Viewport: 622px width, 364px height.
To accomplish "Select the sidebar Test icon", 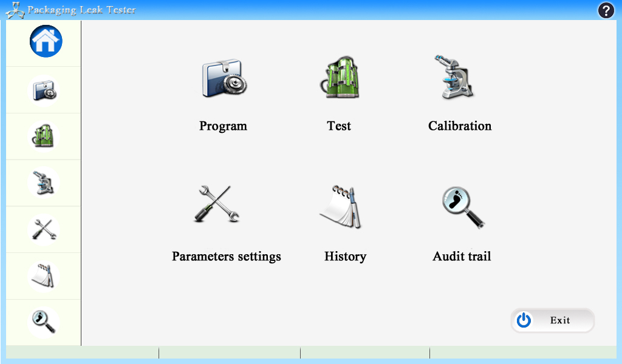I will 44,136.
